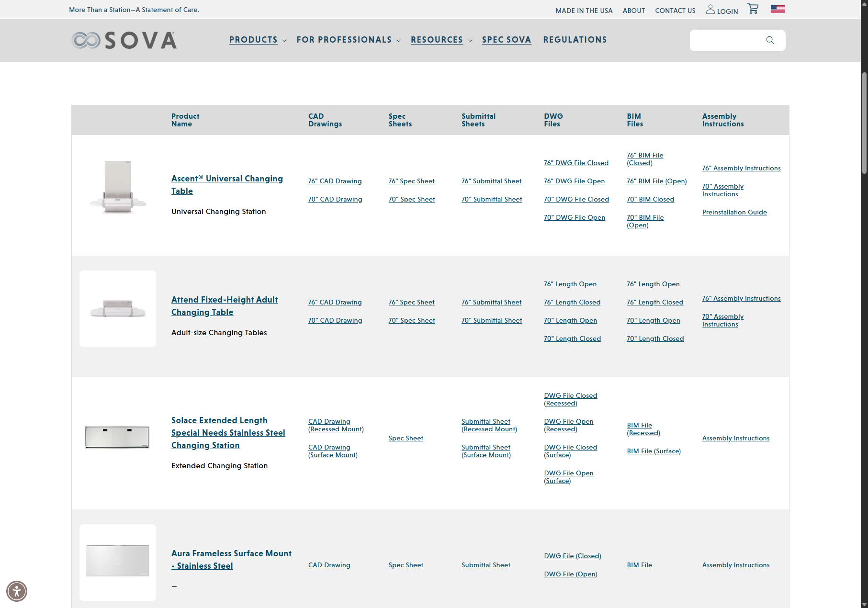Open MADE IN THE USA page
Viewport: 868px width, 608px height.
pyautogui.click(x=584, y=11)
